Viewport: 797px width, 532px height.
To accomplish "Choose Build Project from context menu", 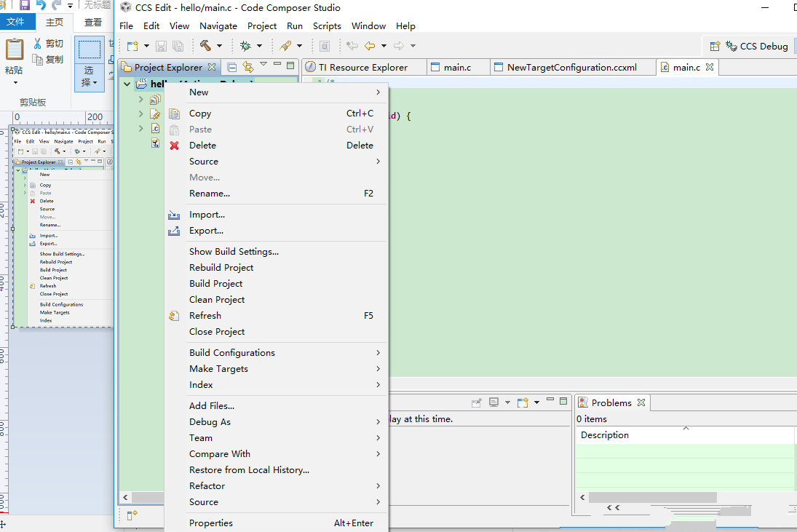I will 277,284.
